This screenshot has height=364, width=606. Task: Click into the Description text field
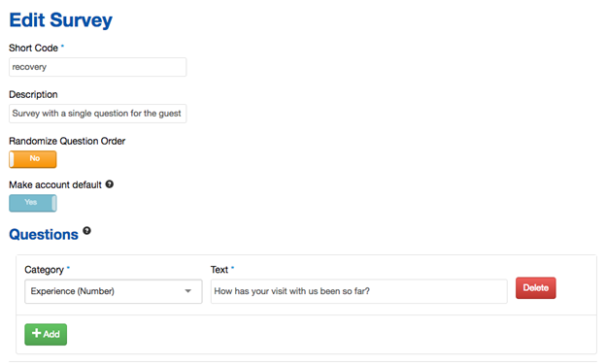pyautogui.click(x=98, y=114)
